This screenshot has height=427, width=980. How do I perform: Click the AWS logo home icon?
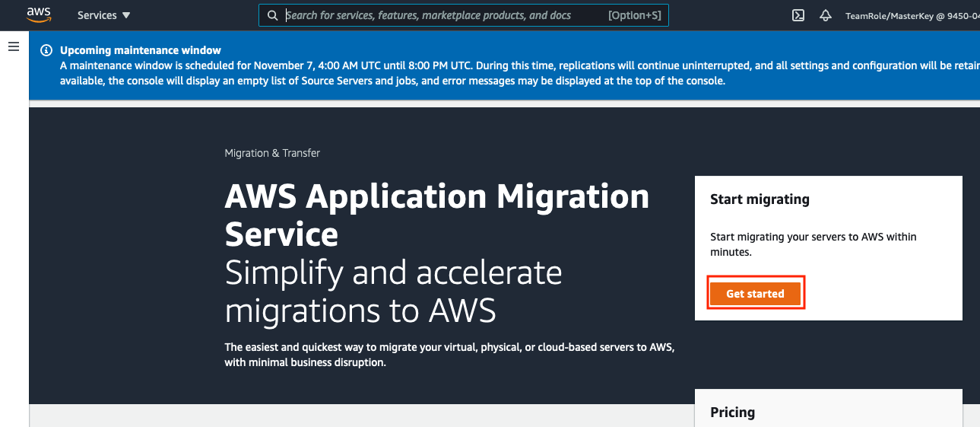[x=39, y=14]
